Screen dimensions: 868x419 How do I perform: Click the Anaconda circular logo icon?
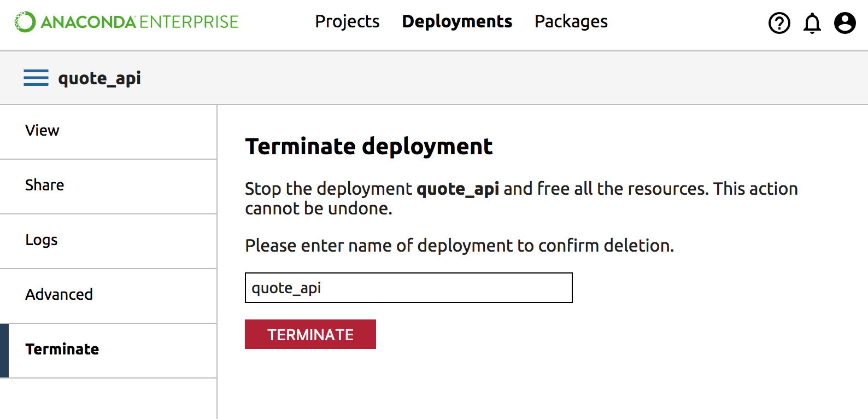(25, 22)
